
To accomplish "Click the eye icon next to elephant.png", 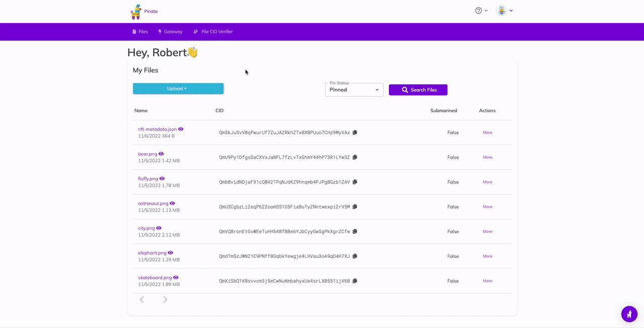I will 170,252.
